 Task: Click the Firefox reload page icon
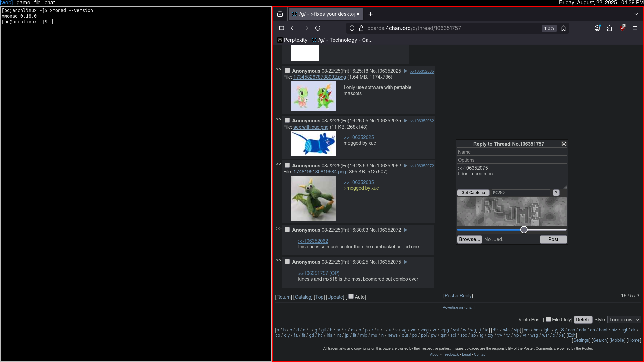tap(318, 28)
